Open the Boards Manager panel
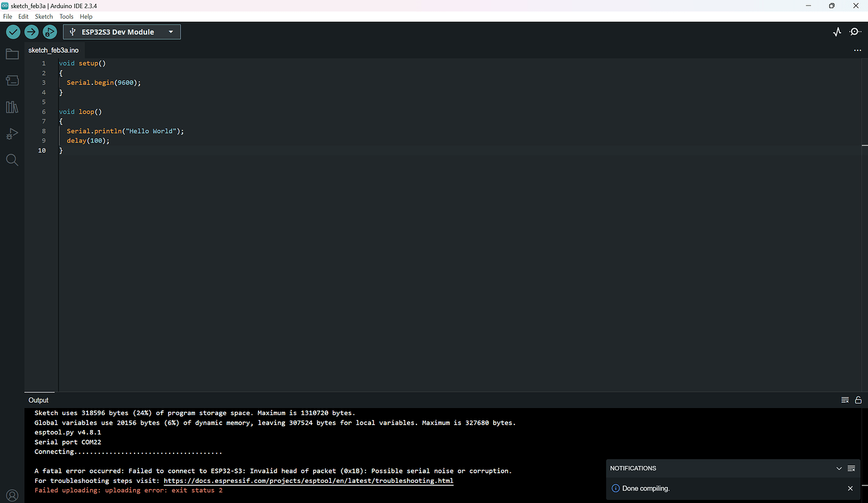868x503 pixels. 12,80
